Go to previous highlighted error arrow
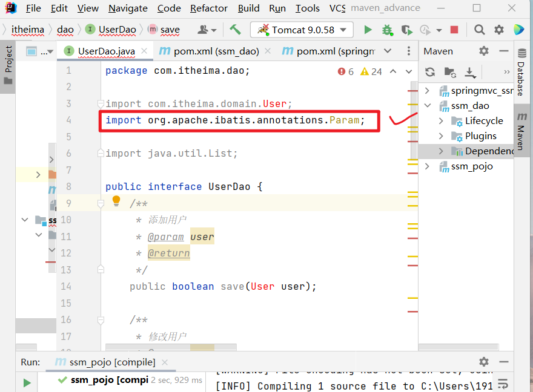 (393, 71)
